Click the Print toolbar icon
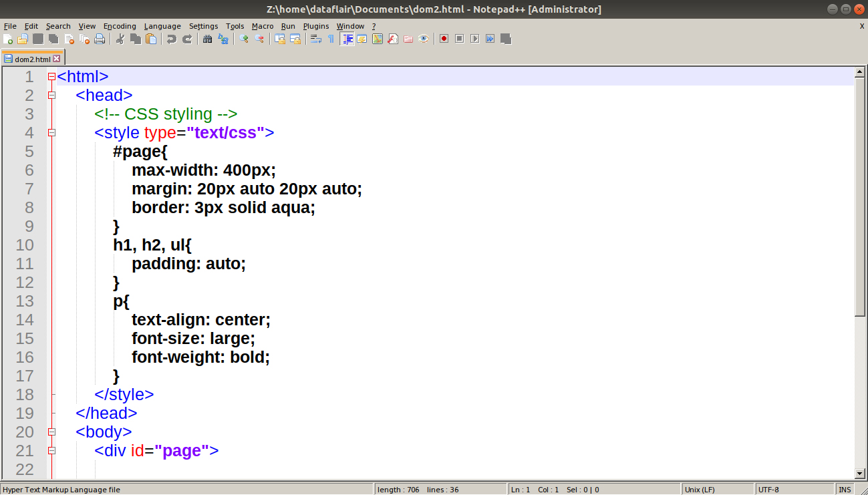 coord(100,39)
